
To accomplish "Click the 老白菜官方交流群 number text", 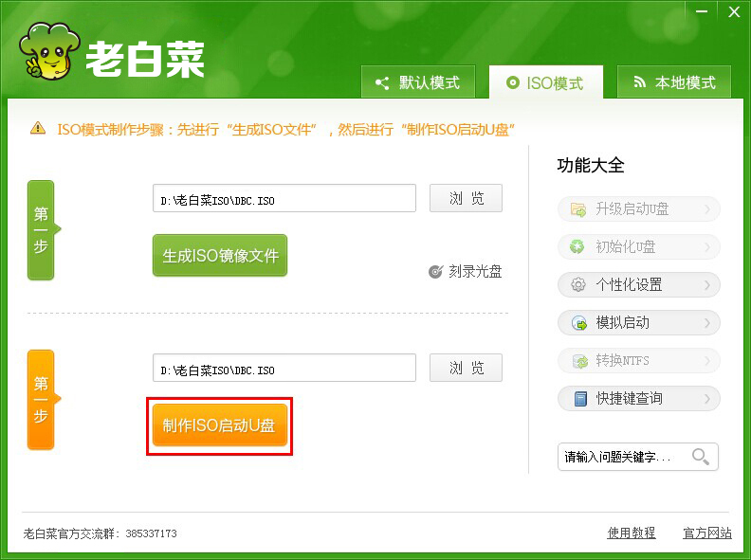I will coord(151,533).
